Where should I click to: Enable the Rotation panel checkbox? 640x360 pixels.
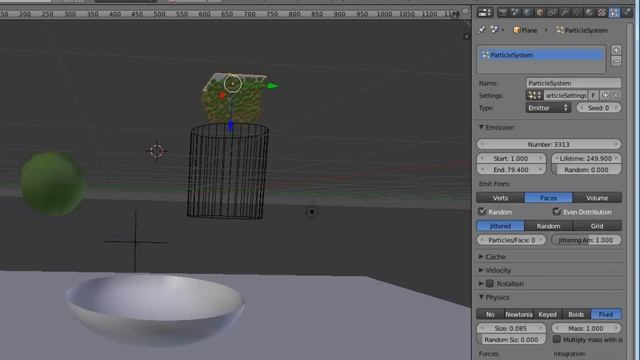pyautogui.click(x=490, y=283)
